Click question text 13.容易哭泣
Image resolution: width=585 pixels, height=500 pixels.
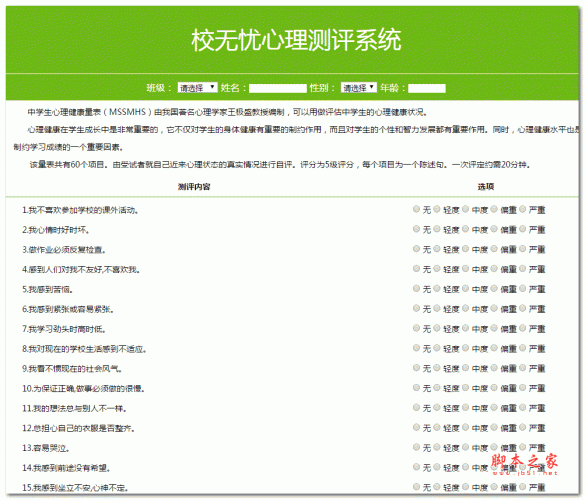[x=46, y=448]
